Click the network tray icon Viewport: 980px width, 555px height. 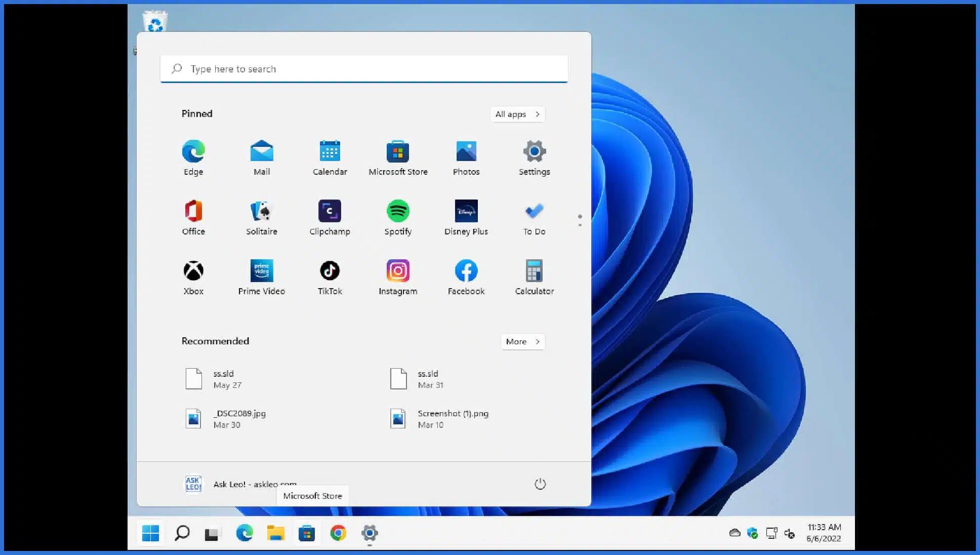pos(771,533)
